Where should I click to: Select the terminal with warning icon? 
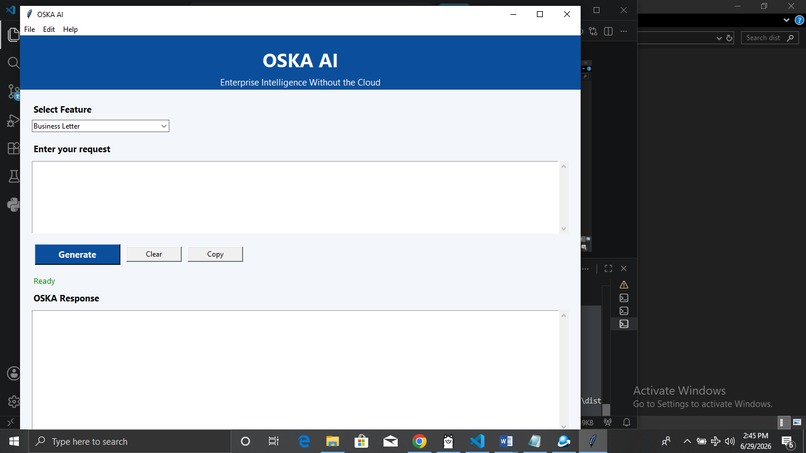(x=624, y=285)
